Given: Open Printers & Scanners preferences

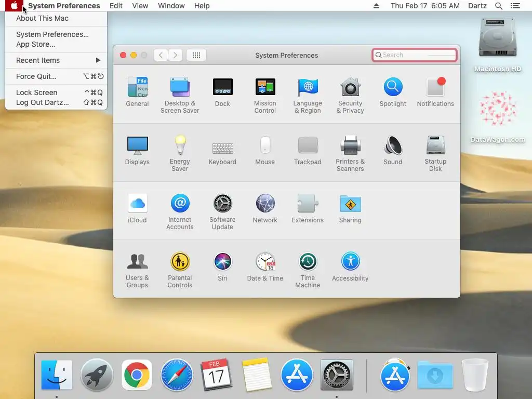Looking at the screenshot, I should (x=350, y=153).
